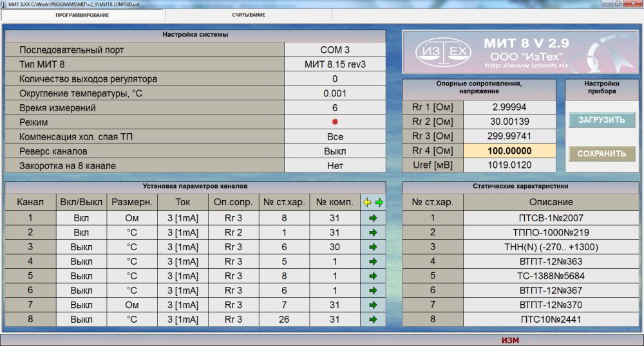
Task: Switch Реверс каналов Выкл value
Action: [x=335, y=151]
